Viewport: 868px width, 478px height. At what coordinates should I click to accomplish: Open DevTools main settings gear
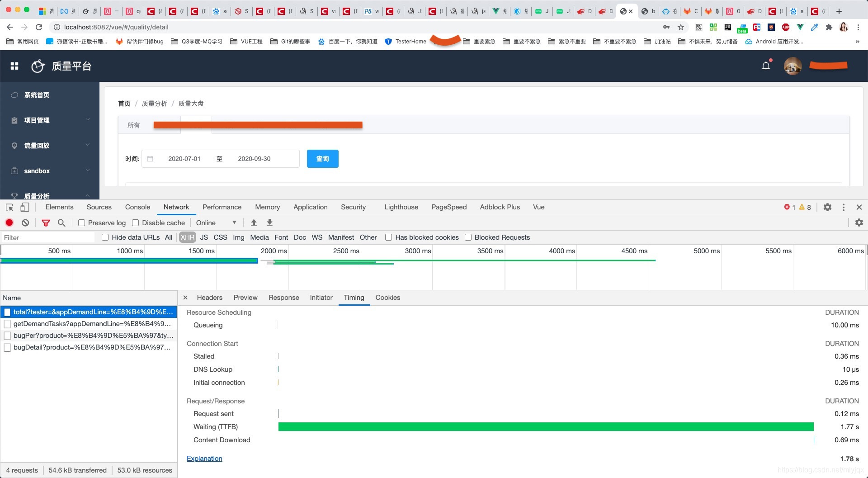[x=827, y=207]
